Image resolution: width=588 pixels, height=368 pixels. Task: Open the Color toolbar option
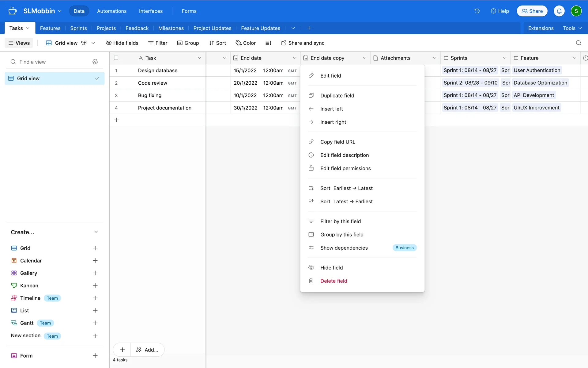(246, 43)
